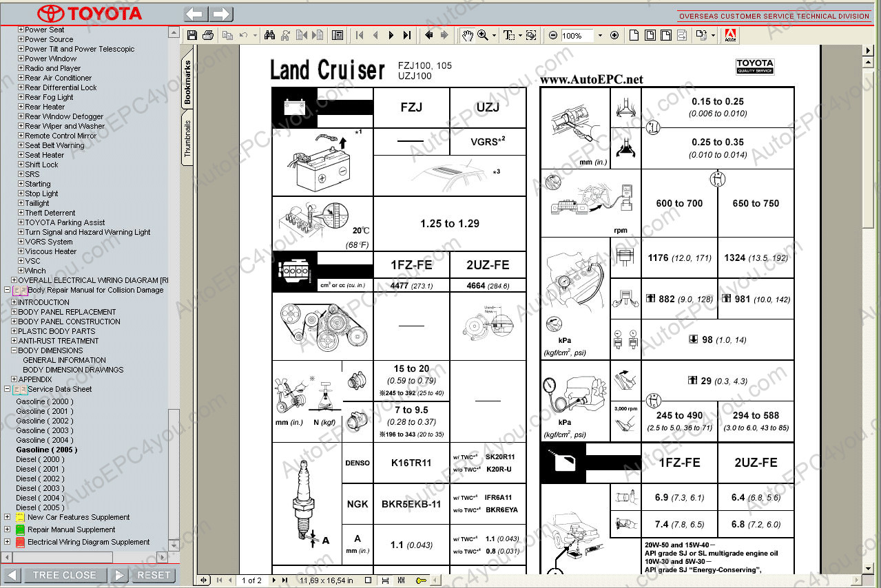Select the Zoom In magnifier tool

(x=483, y=35)
